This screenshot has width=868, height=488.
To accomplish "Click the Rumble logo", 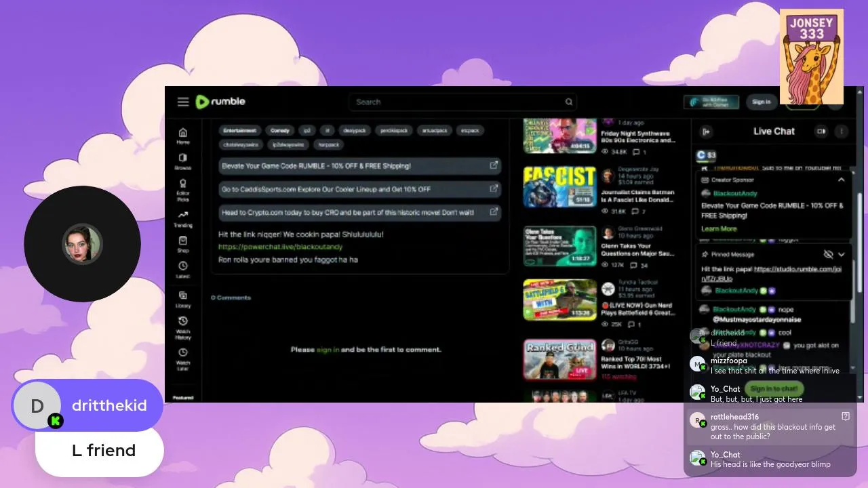I will [220, 102].
